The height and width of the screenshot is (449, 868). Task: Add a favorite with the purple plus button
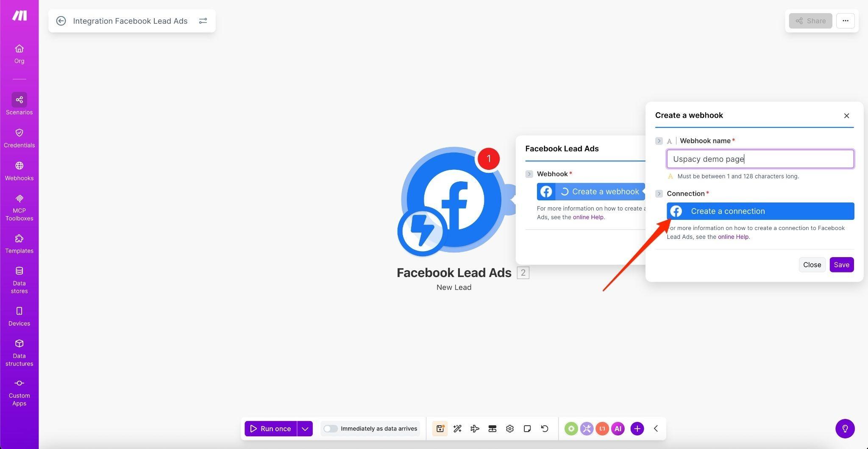point(637,429)
